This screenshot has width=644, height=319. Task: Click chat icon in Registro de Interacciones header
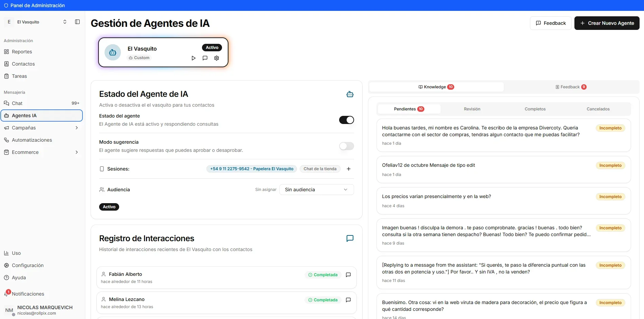coord(350,238)
